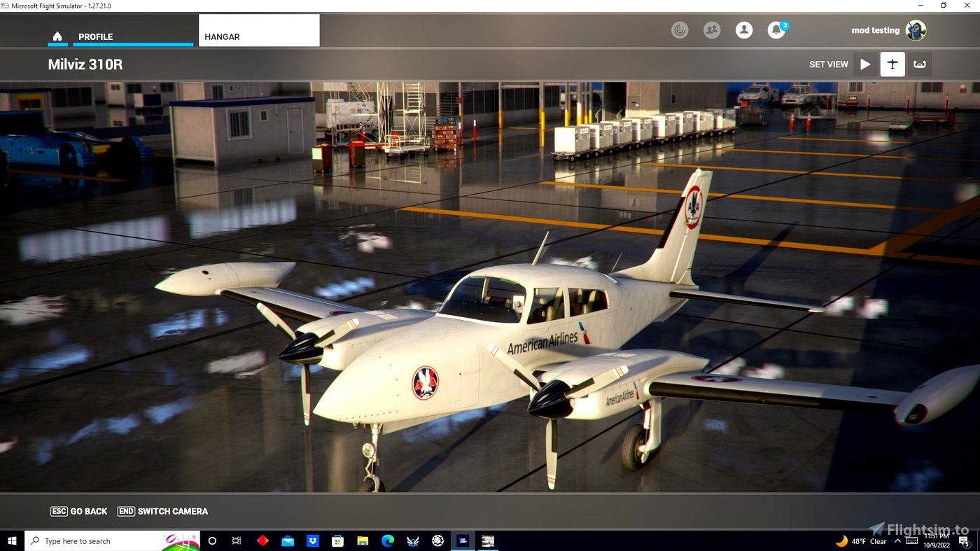
Task: Select the HANGAR tab
Action: [259, 31]
